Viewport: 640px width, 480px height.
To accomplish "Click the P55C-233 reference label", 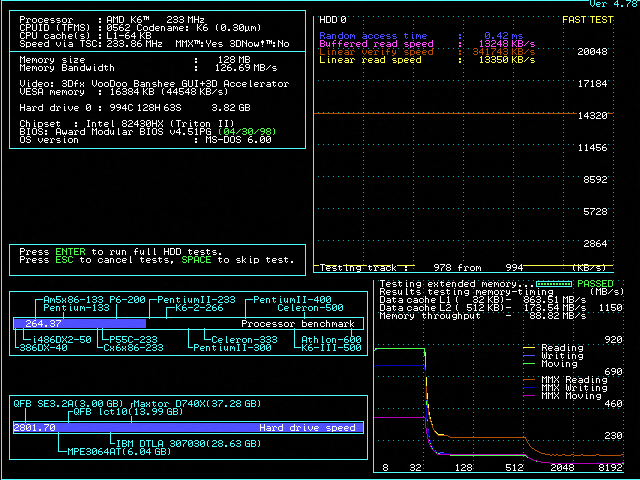I will (x=133, y=340).
